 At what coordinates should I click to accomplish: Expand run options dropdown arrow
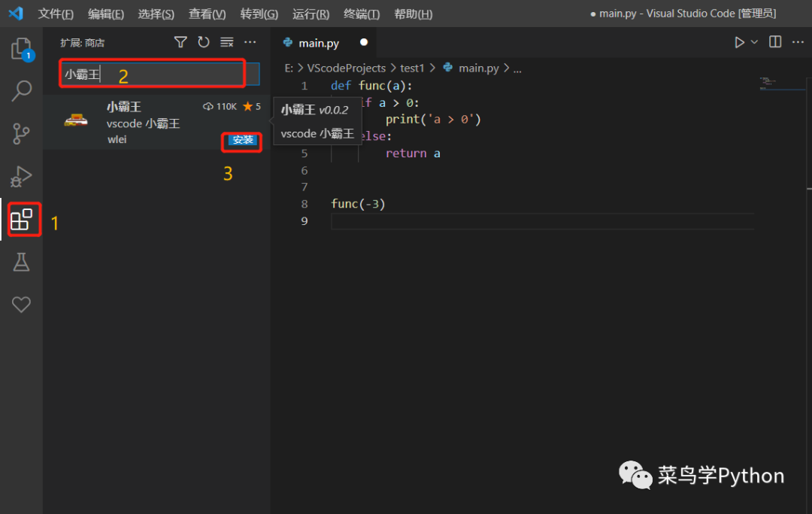coord(755,42)
